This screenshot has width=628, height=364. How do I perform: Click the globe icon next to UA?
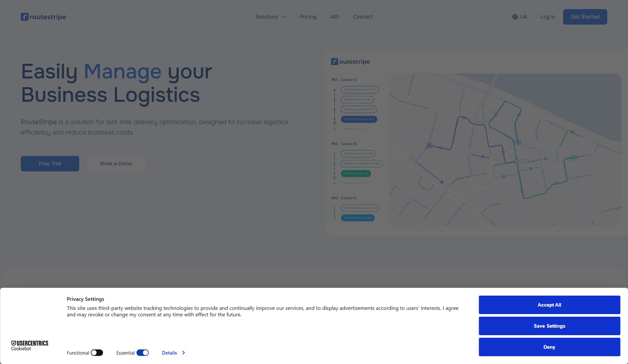(515, 17)
